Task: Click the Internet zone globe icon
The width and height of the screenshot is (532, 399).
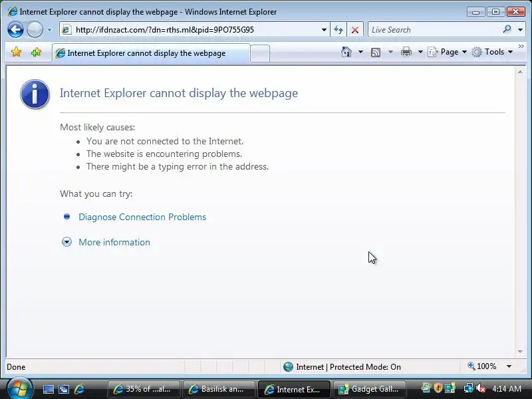Action: pos(288,367)
